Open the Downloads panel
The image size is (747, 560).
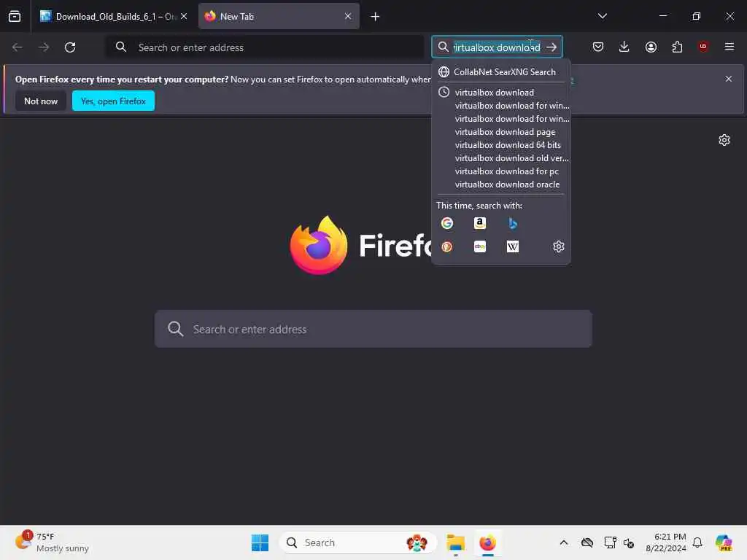624,47
